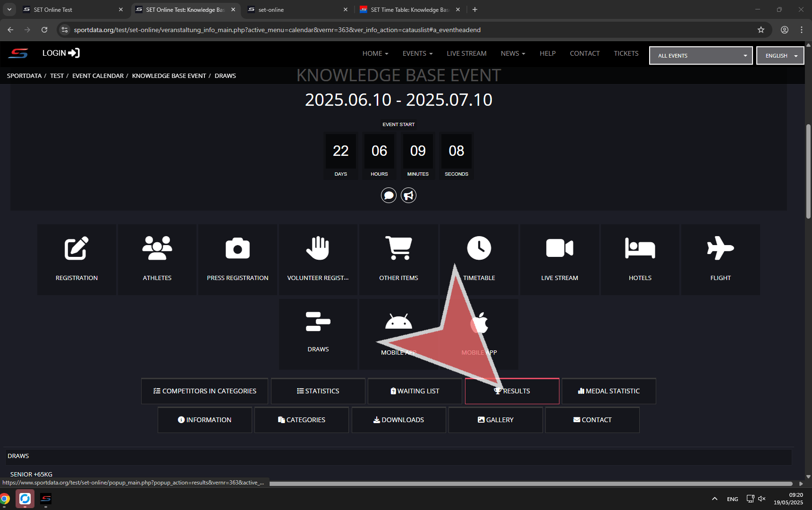Click the Live Stream video camera icon
Viewport: 812px width, 510px height.
point(559,248)
